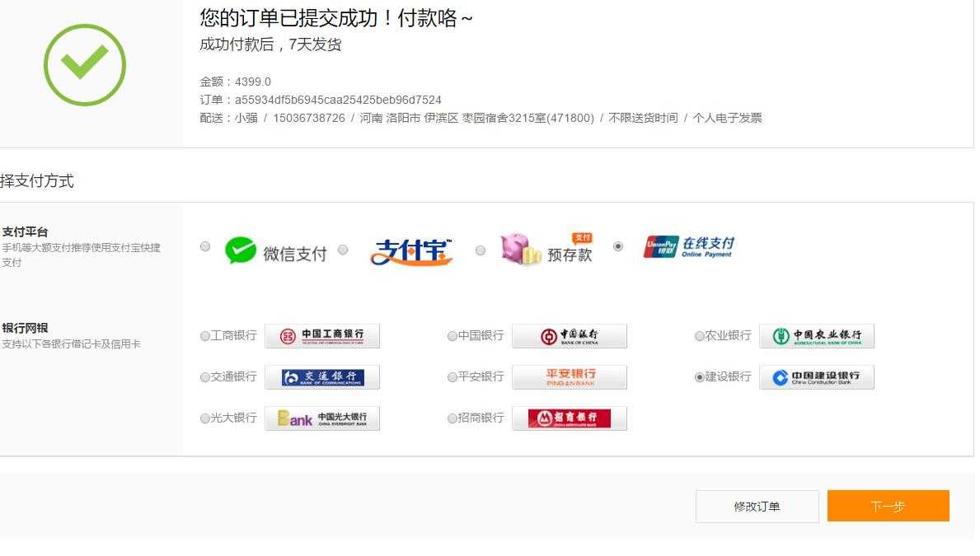
Task: Click the 中国建设银行 logo
Action: tap(816, 377)
